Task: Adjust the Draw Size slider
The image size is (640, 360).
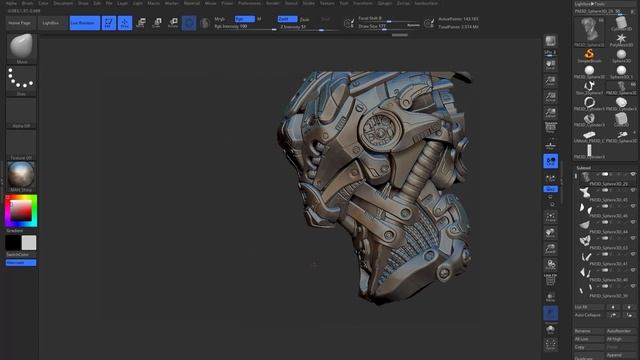Action: (389, 26)
